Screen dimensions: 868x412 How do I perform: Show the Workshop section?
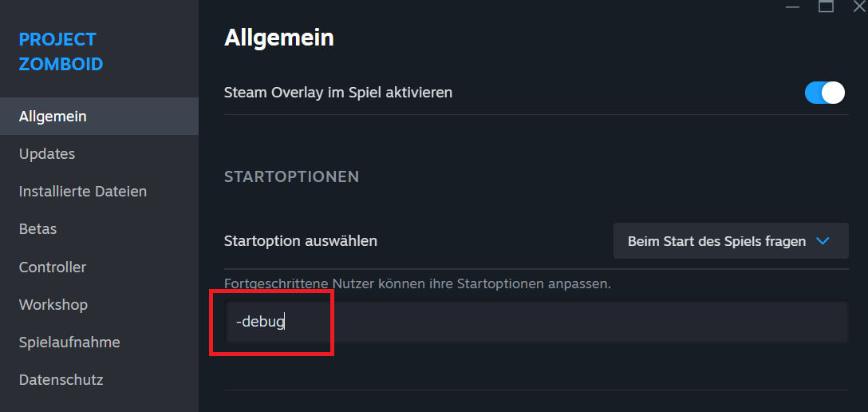(x=53, y=305)
